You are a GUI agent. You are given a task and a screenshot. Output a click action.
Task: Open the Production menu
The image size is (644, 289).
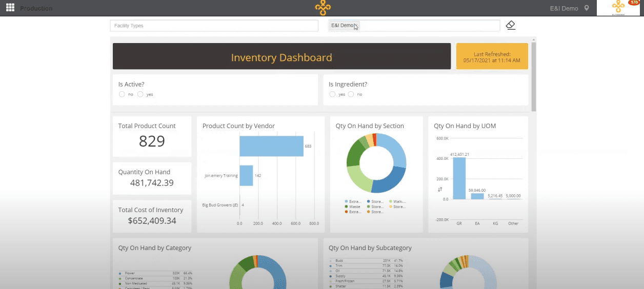36,8
